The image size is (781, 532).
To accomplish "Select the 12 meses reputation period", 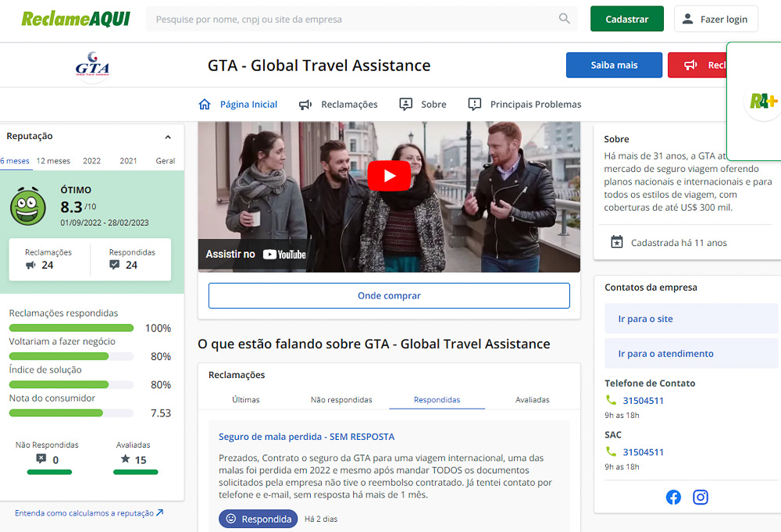I will (x=53, y=161).
